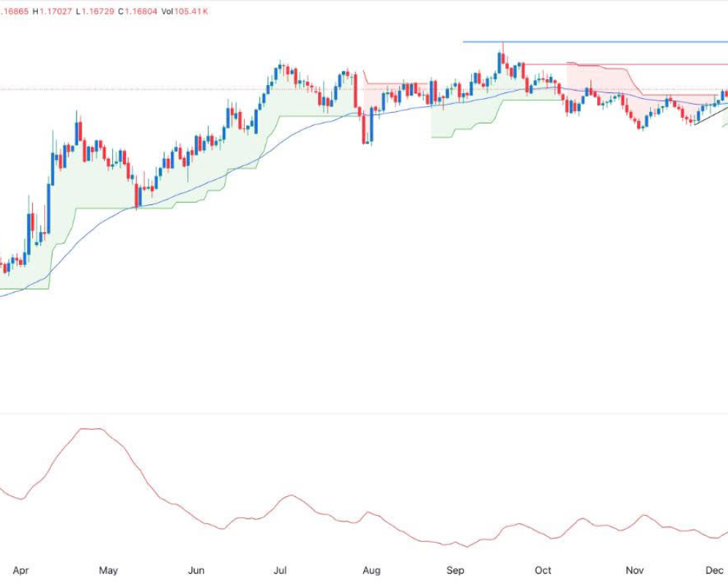Click the divider between chart and indicator pane
Viewport: 728px width, 582px height.
[364, 414]
